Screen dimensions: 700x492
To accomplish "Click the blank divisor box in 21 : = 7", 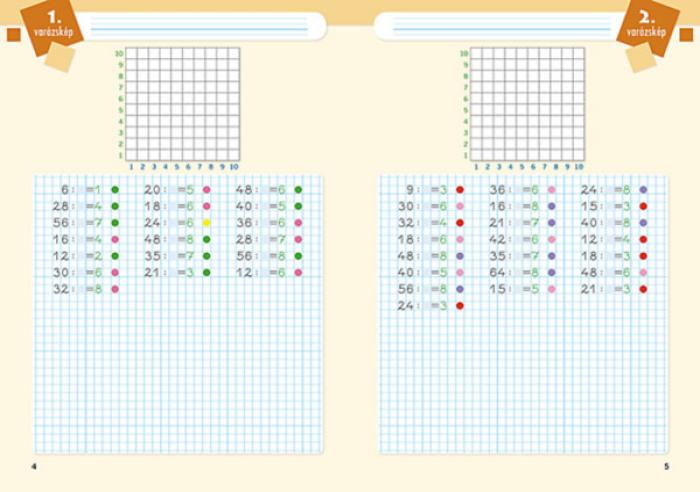I will pyautogui.click(x=517, y=223).
